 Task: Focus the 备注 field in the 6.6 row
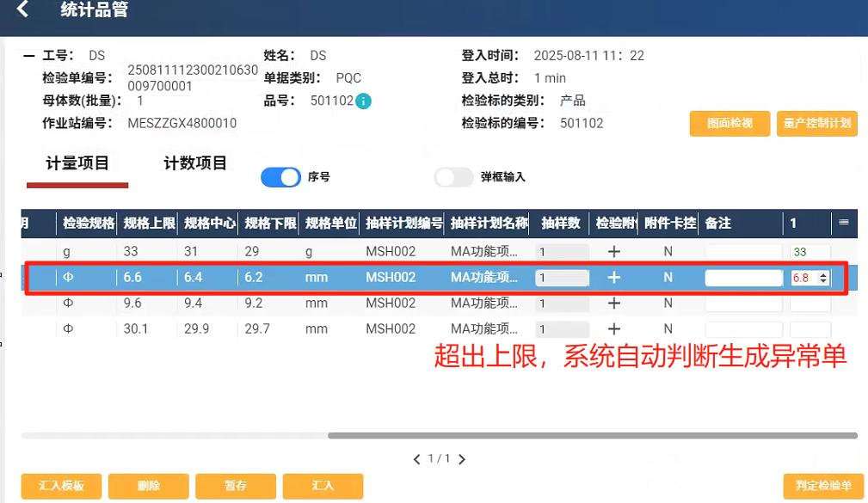click(x=743, y=278)
